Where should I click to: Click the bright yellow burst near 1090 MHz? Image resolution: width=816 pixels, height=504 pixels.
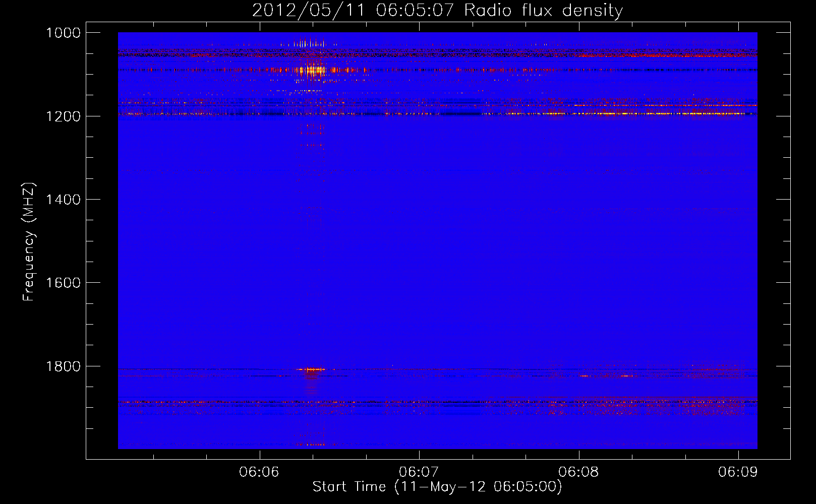click(314, 70)
